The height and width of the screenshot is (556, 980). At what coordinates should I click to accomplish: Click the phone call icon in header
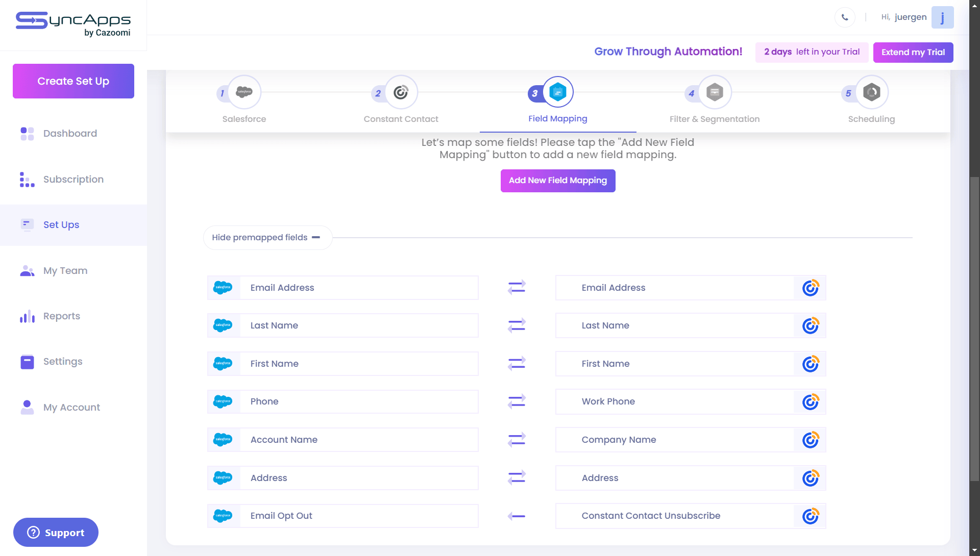(x=845, y=17)
